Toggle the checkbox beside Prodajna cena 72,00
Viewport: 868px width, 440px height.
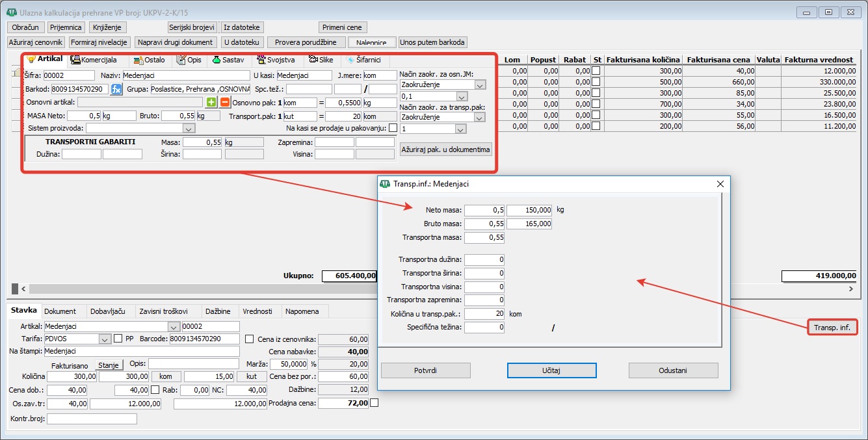pyautogui.click(x=374, y=403)
